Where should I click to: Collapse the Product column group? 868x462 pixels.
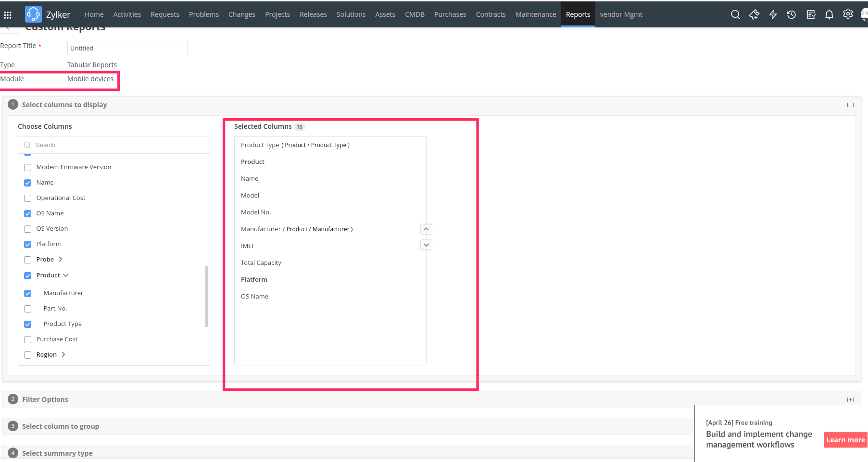point(66,275)
